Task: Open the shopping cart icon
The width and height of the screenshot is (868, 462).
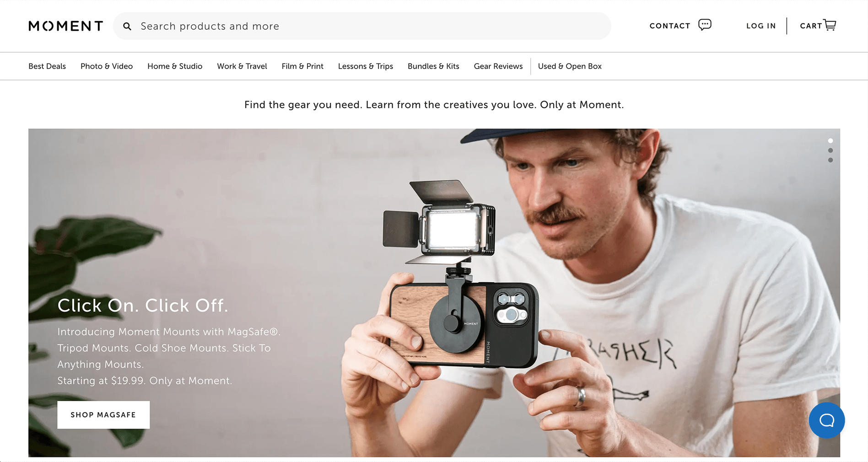Action: point(830,25)
